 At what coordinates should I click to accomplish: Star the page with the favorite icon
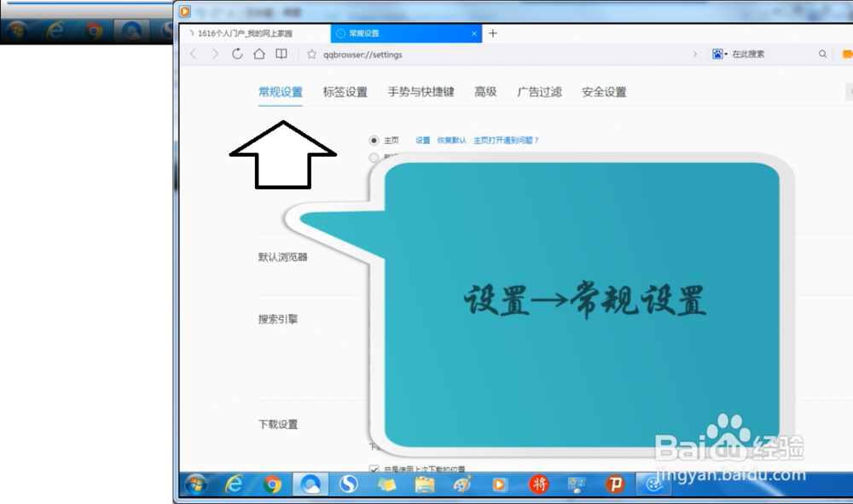(311, 55)
